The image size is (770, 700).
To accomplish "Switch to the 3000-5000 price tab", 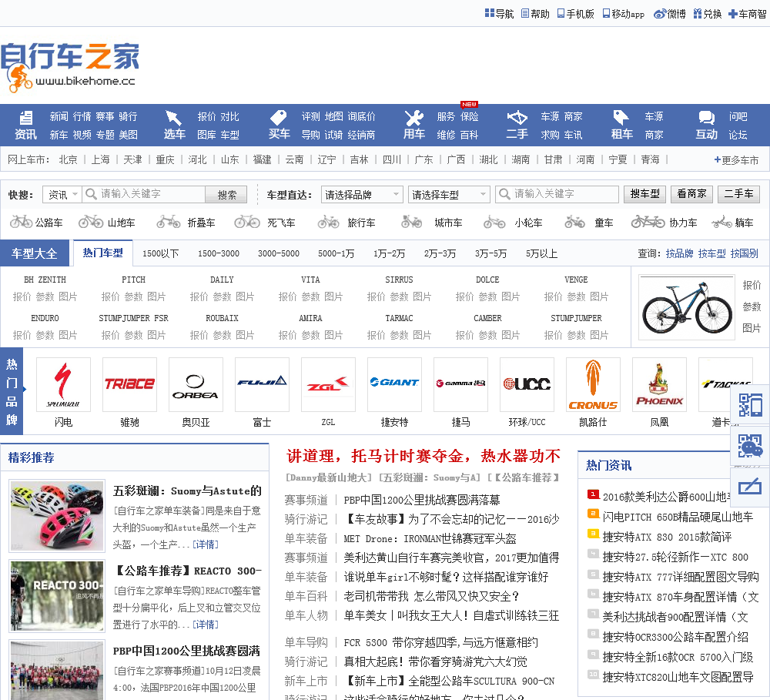I will 279,253.
